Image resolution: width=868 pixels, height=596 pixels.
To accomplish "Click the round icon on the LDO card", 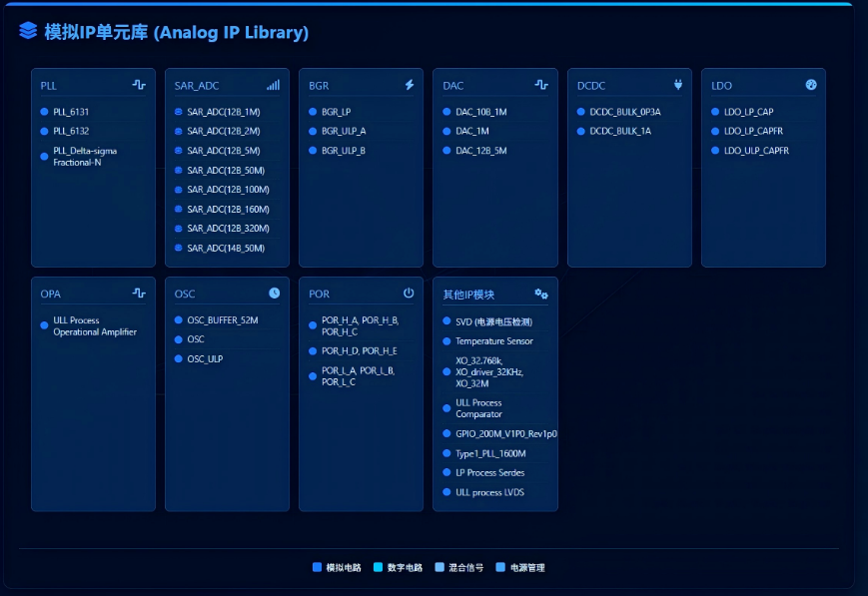I will 811,85.
